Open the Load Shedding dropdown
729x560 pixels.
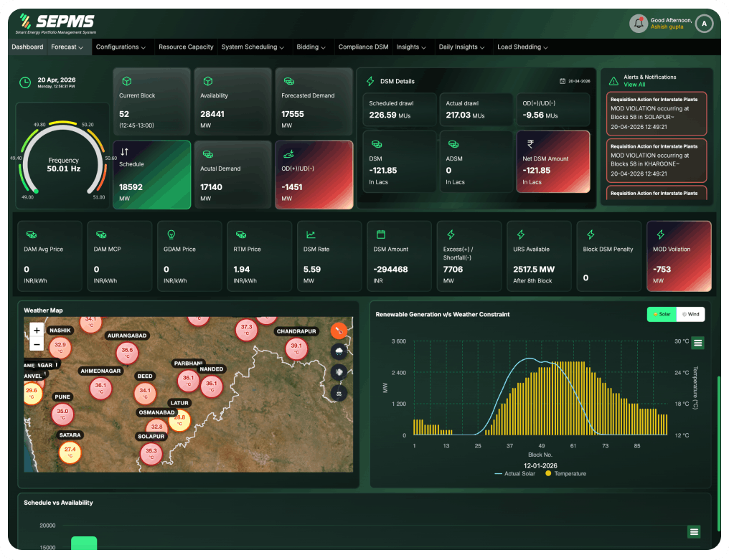click(x=522, y=47)
